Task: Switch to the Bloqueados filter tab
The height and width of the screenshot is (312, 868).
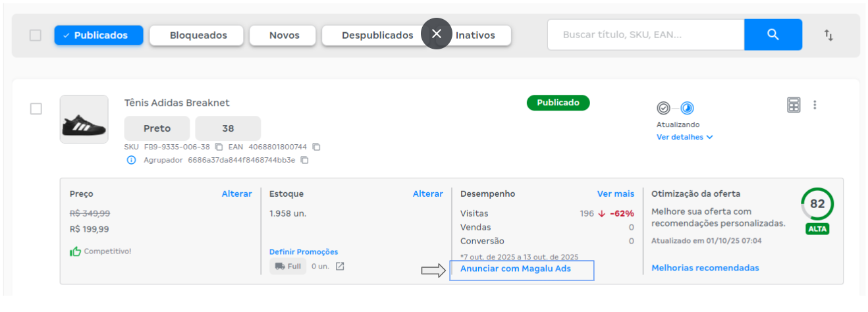Action: [x=198, y=36]
